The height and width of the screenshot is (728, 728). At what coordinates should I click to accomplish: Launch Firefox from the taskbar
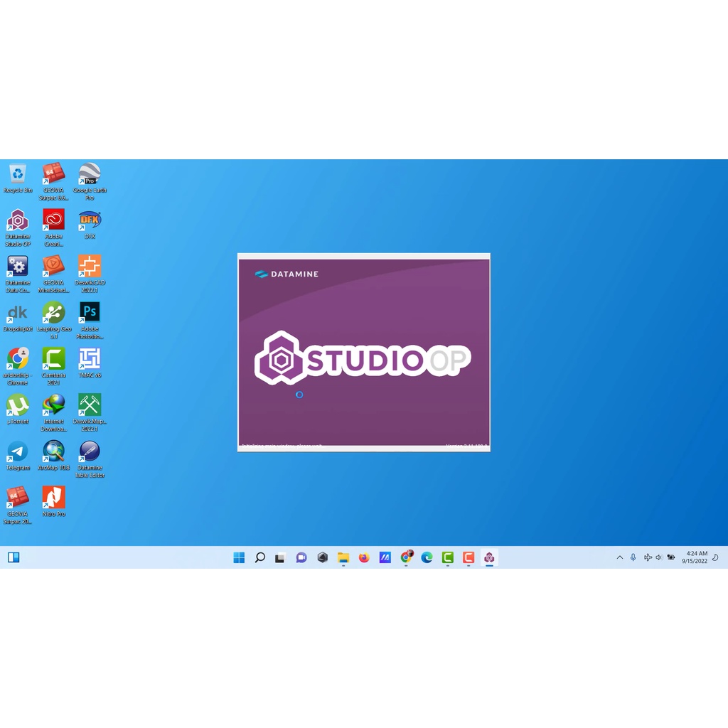[364, 557]
